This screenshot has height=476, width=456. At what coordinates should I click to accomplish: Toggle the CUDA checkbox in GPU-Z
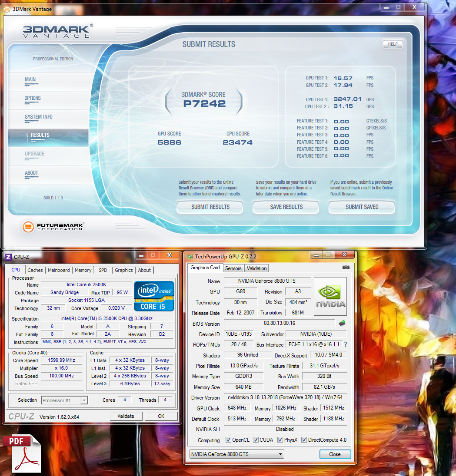(256, 440)
